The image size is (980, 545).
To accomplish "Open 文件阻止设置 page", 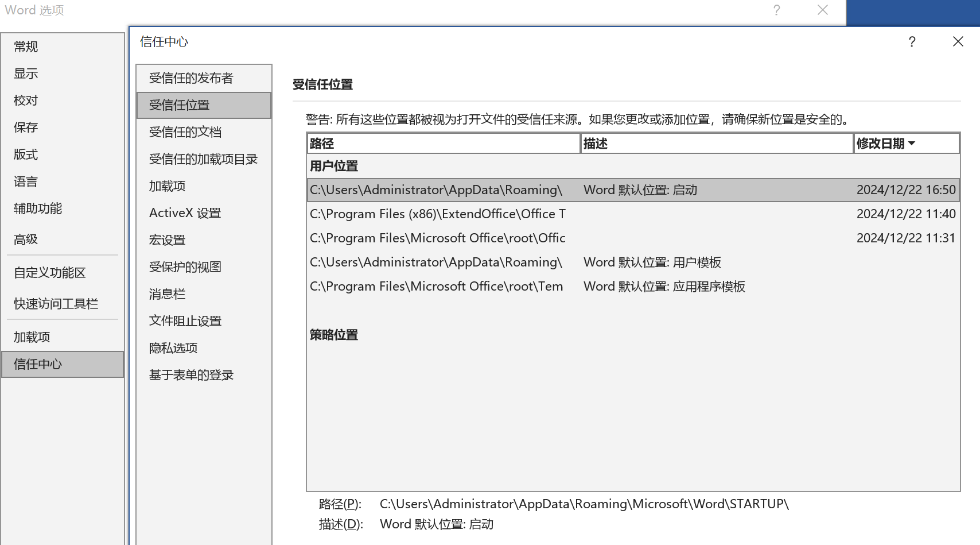I will point(204,321).
